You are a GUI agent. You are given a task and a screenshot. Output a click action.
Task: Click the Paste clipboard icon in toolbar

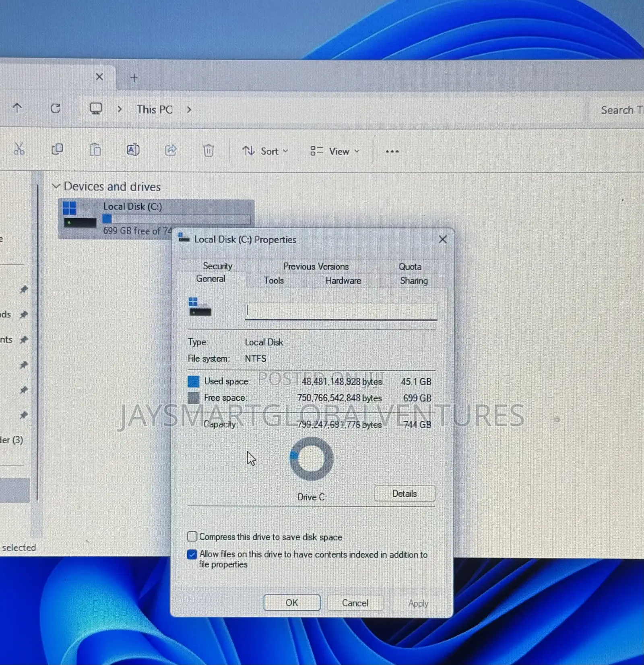click(95, 150)
